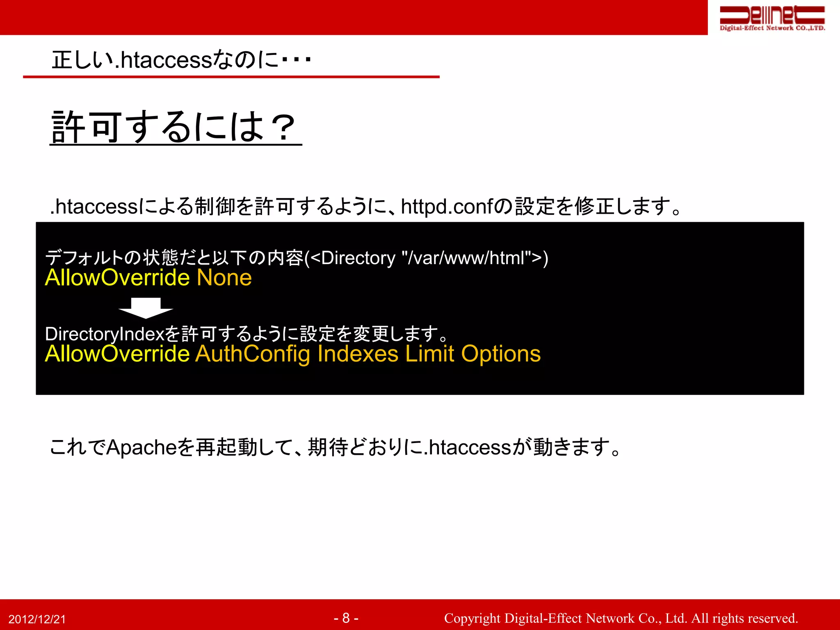This screenshot has height=630, width=840.
Task: Click the sentence mentioning httpd.conf
Action: (365, 206)
